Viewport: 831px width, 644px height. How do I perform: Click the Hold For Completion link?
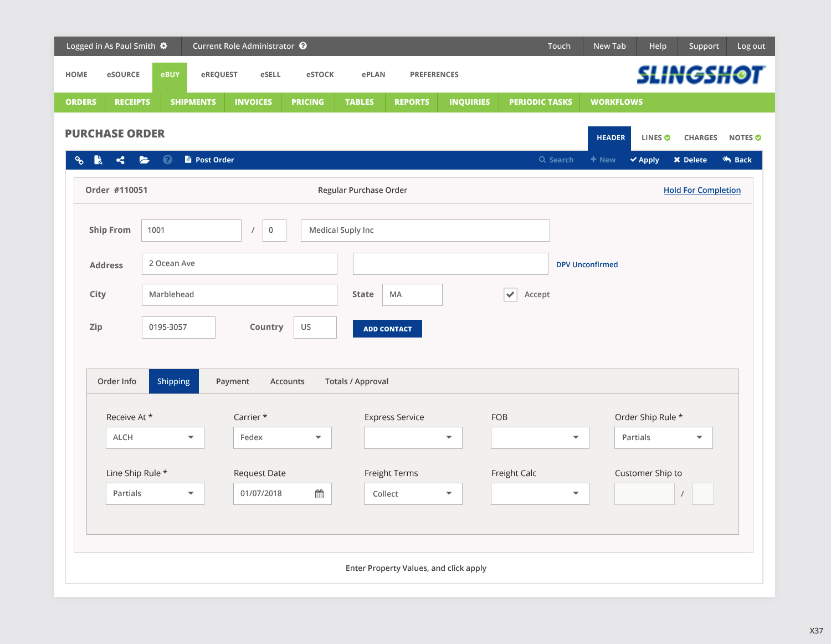point(702,190)
